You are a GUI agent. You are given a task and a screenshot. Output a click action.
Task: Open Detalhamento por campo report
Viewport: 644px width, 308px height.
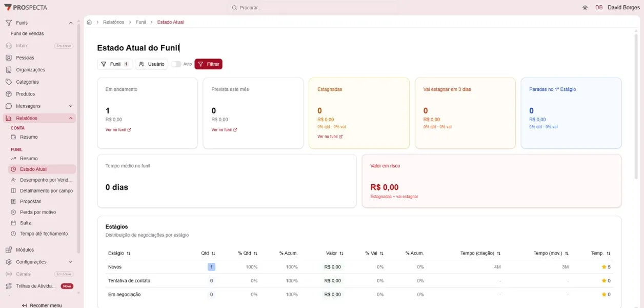tap(43, 191)
